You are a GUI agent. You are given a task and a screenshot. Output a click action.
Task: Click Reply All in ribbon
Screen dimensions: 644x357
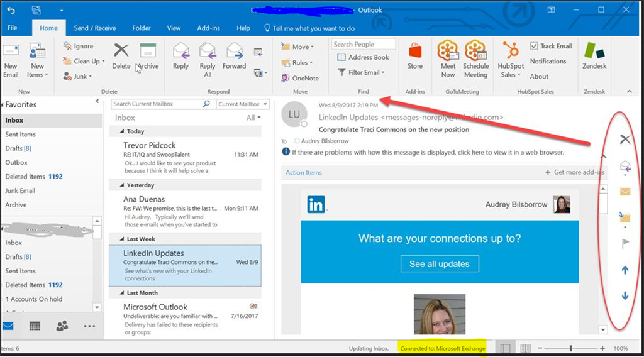pos(208,60)
